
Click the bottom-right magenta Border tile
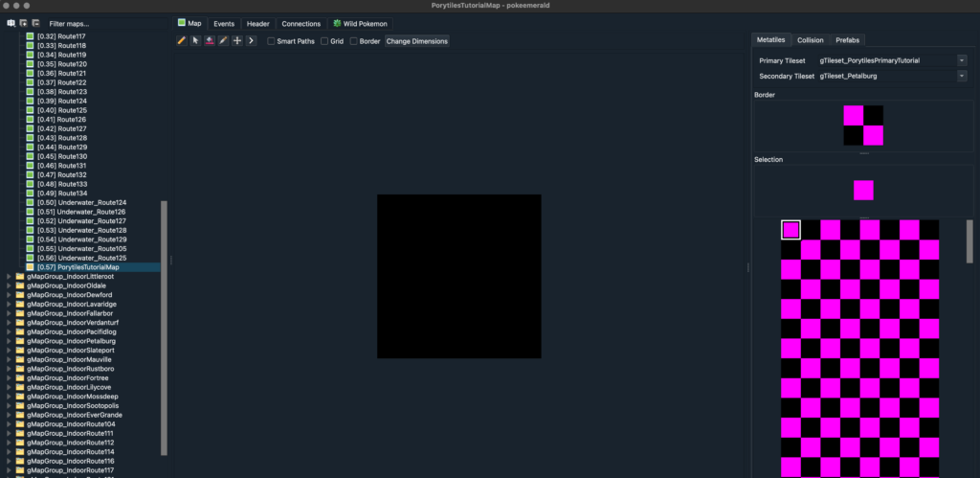pyautogui.click(x=873, y=135)
